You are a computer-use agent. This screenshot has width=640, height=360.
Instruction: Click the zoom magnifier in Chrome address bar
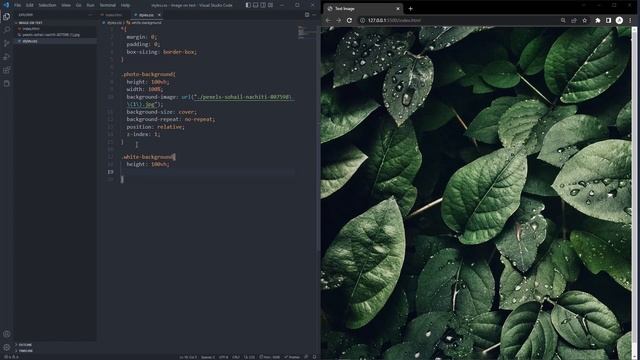point(563,20)
